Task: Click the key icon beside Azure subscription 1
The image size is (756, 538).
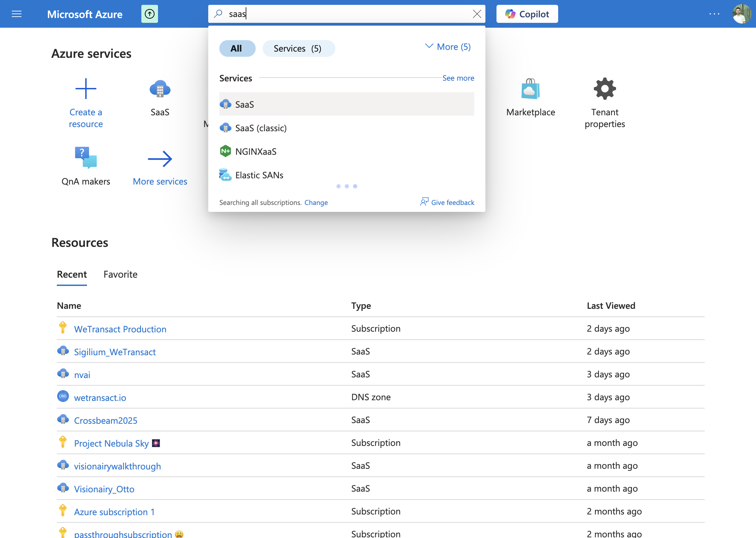Action: coord(63,510)
